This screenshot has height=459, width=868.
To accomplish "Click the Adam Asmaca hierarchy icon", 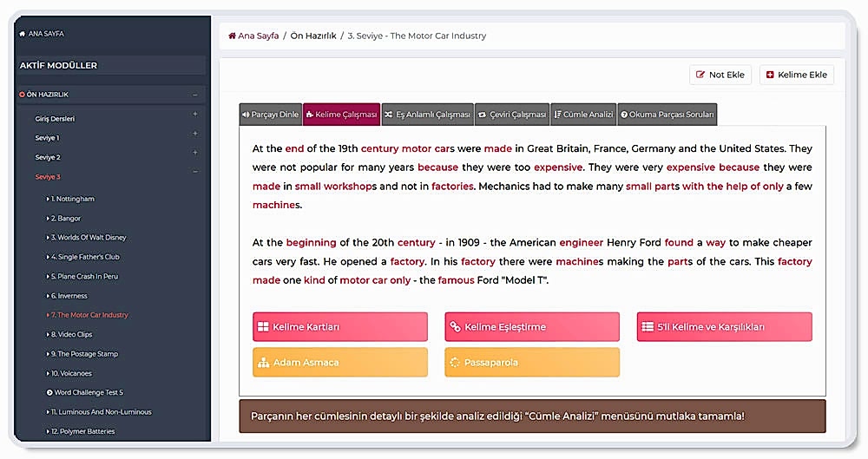I will tap(263, 363).
